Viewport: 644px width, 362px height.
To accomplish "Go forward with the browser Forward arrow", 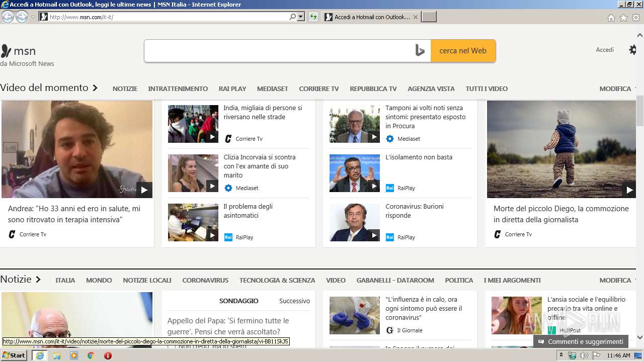I will 22,17.
